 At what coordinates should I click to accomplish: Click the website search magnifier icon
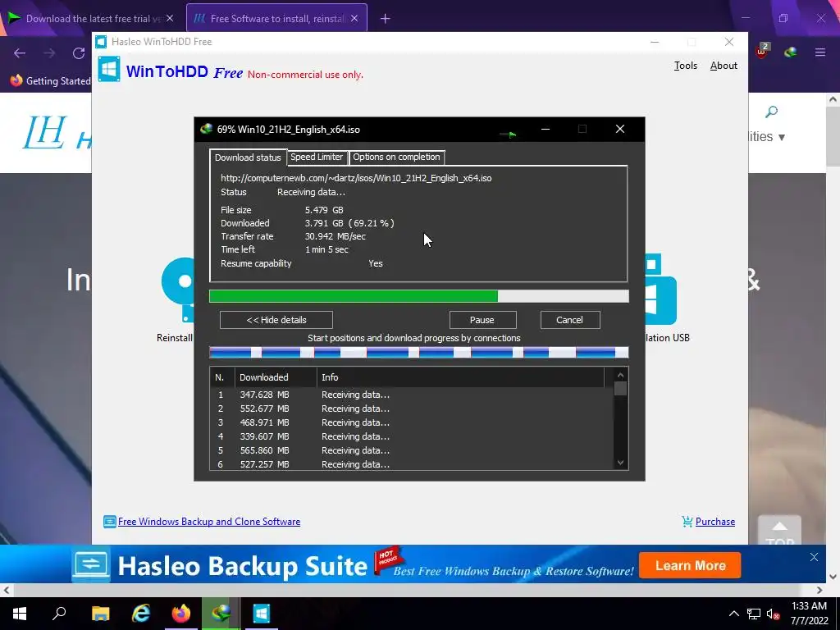[x=771, y=112]
